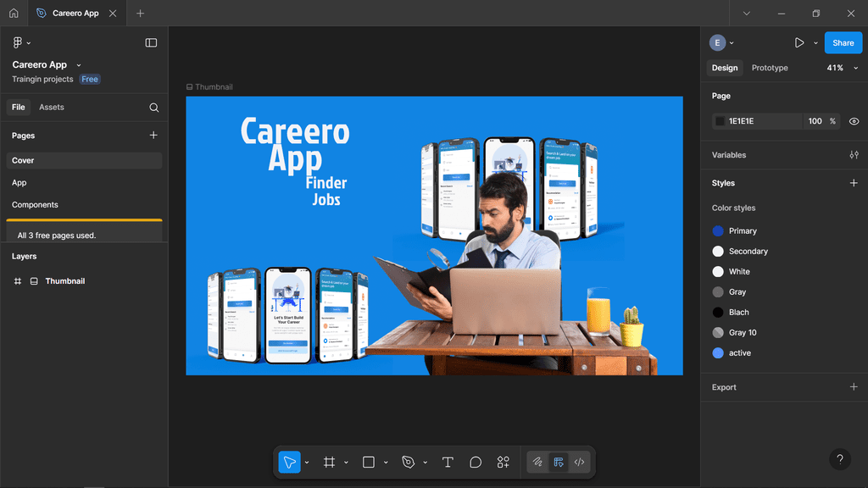
Task: Click the active color style swatch
Action: pyautogui.click(x=718, y=353)
